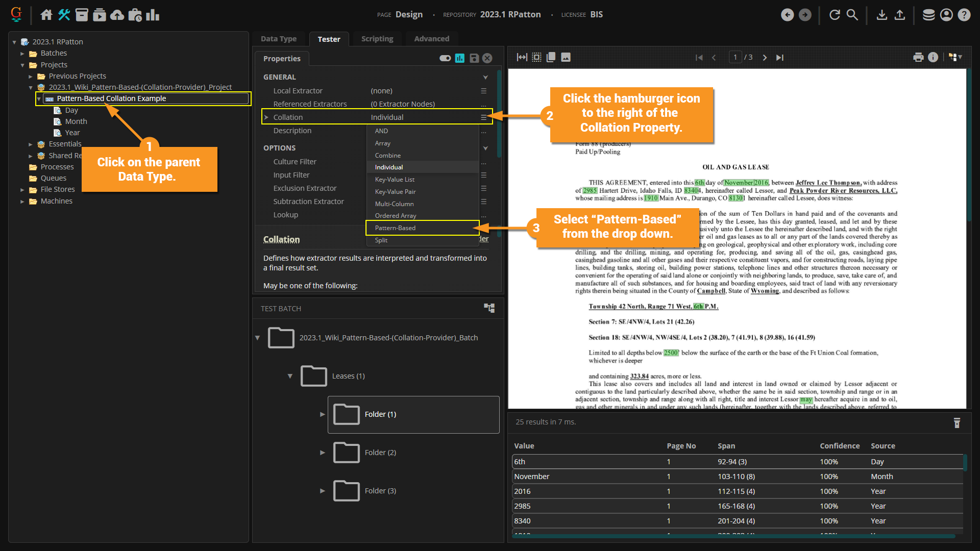Switch to the Scripting tab
The width and height of the screenshot is (980, 551).
click(377, 39)
